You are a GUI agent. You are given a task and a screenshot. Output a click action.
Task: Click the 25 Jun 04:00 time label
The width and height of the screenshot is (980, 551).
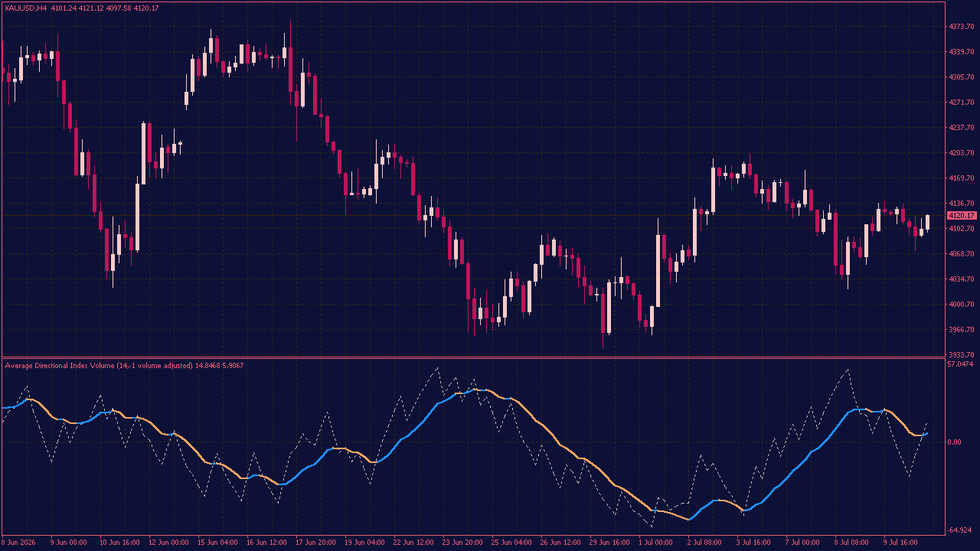pyautogui.click(x=511, y=543)
